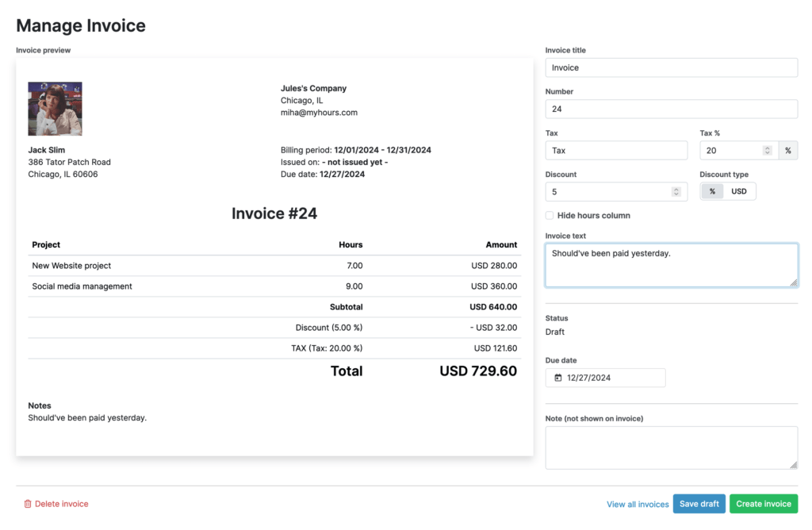Click the Discount field spinner arrows
812x530 pixels.
coord(676,191)
